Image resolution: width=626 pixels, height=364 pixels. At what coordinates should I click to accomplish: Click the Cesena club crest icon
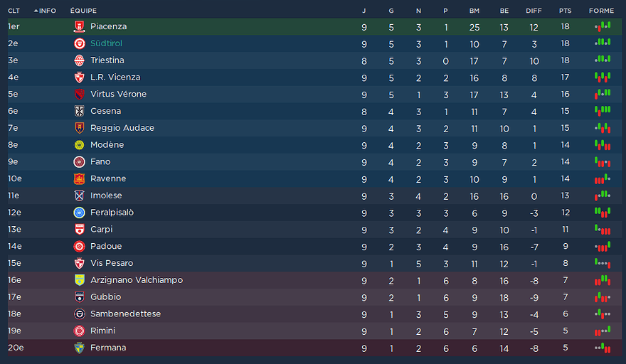[79, 112]
